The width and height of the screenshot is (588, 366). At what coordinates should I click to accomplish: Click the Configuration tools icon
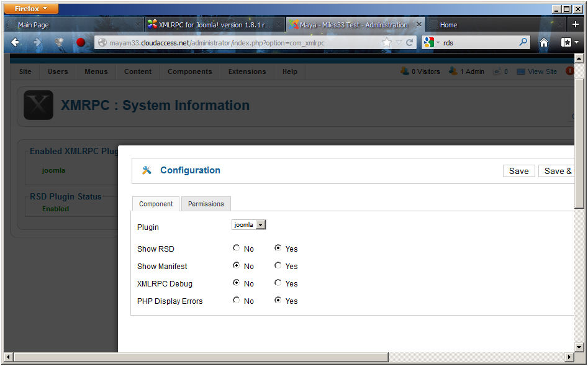[147, 170]
